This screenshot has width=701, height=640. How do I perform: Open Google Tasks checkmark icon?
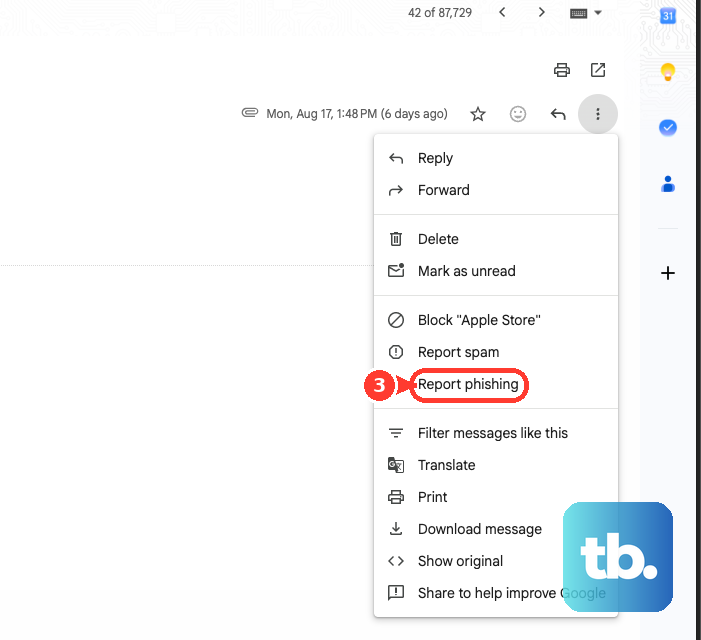pos(667,128)
